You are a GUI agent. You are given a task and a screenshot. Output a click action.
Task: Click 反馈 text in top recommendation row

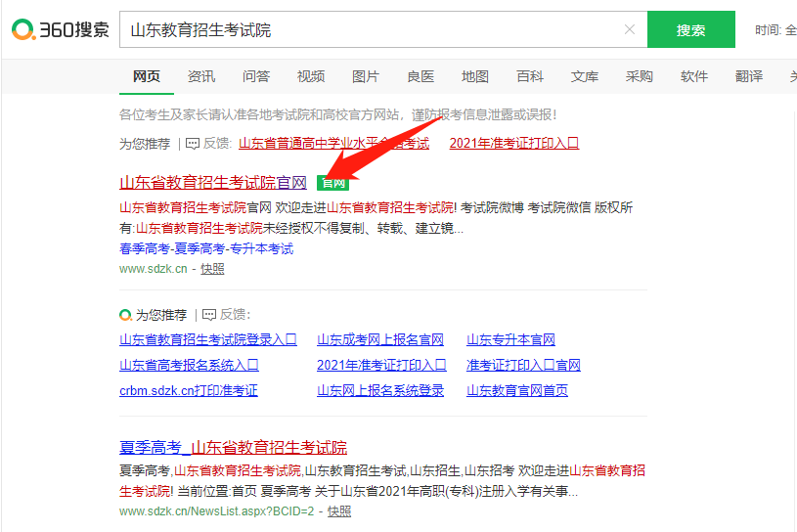click(217, 144)
